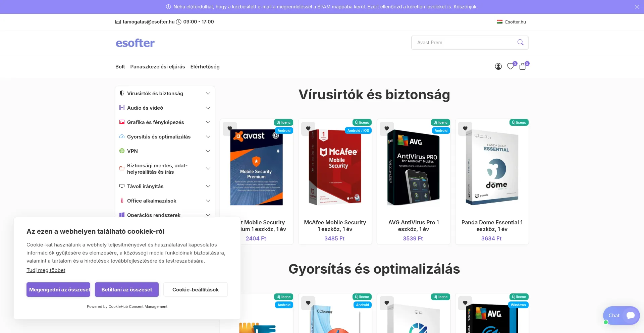644x333 pixels.
Task: Add Panda Dome Essential to wishlist
Action: [465, 128]
